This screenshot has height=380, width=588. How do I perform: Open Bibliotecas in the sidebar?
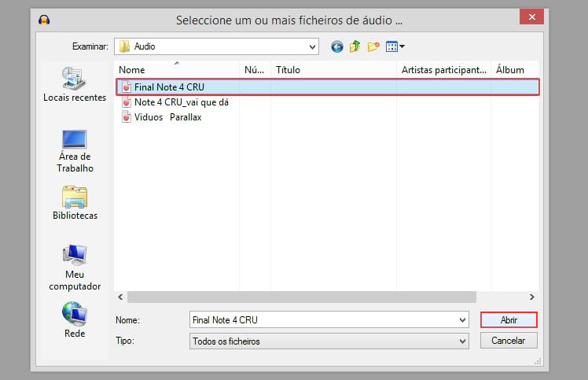tap(75, 203)
